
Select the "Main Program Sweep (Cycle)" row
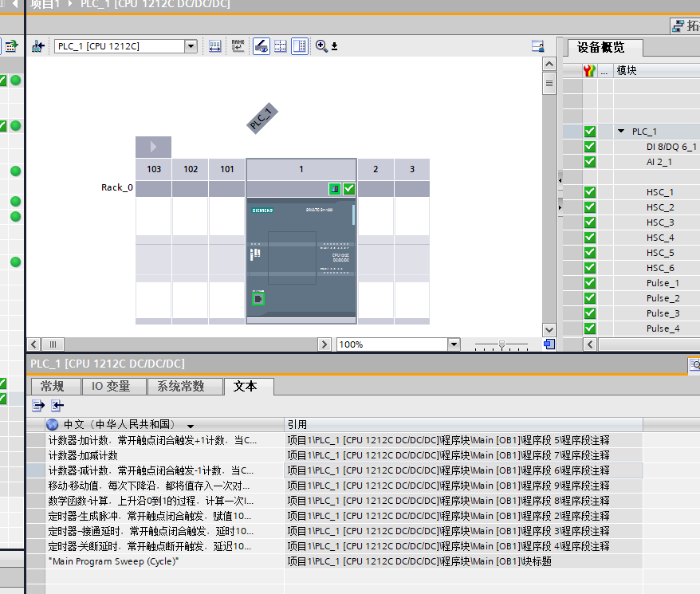[165, 561]
